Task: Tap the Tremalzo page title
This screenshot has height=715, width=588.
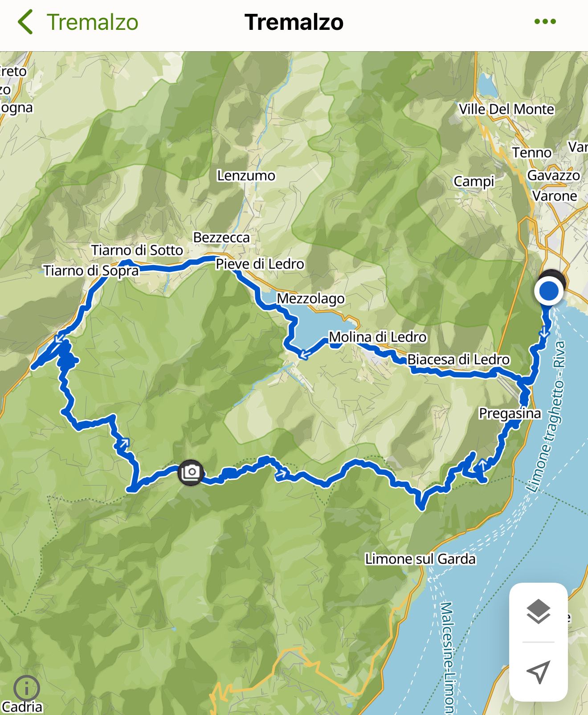Action: [x=294, y=22]
